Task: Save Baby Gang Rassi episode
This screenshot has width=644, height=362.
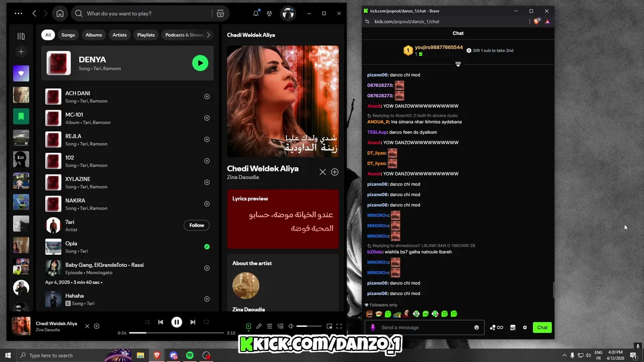Action: pos(207,268)
